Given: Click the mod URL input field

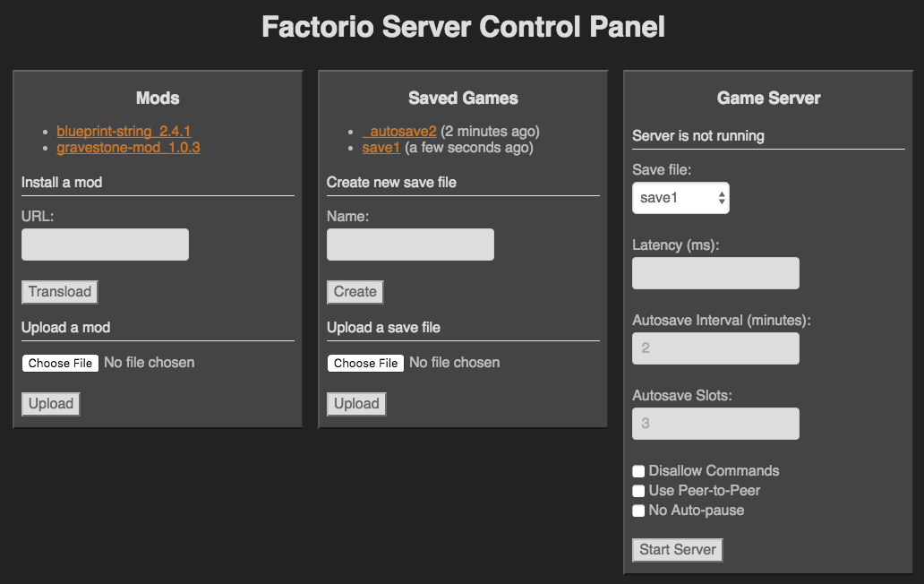Looking at the screenshot, I should pos(105,245).
